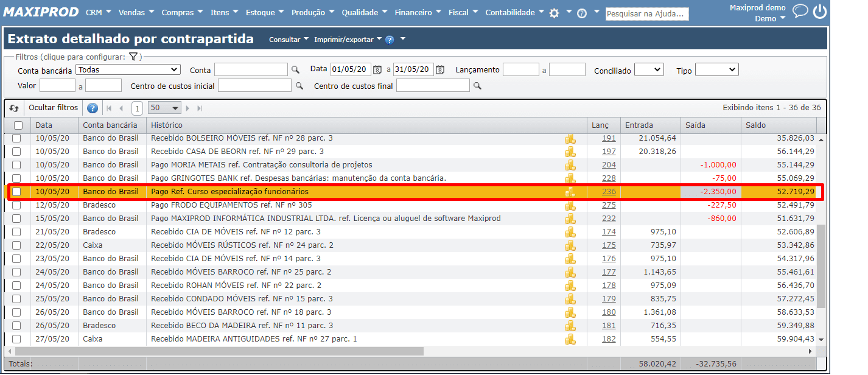The width and height of the screenshot is (868, 375).
Task: Open calendar picker for start date 01/05/20
Action: [377, 70]
